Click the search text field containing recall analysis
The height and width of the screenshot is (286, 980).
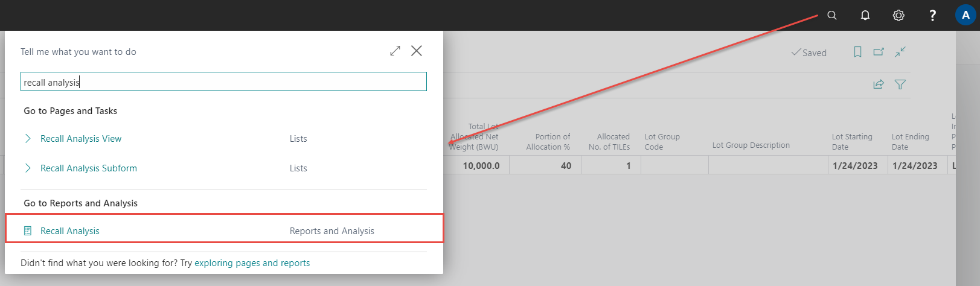tap(223, 82)
